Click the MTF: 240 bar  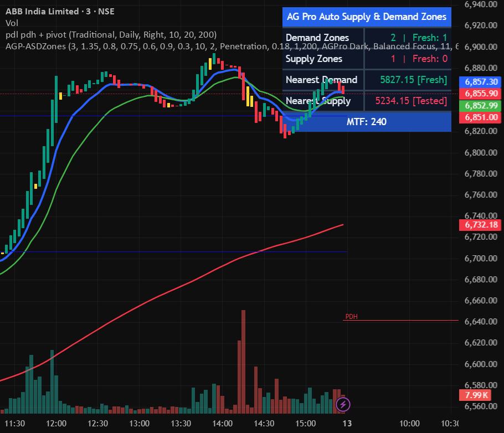pos(367,122)
